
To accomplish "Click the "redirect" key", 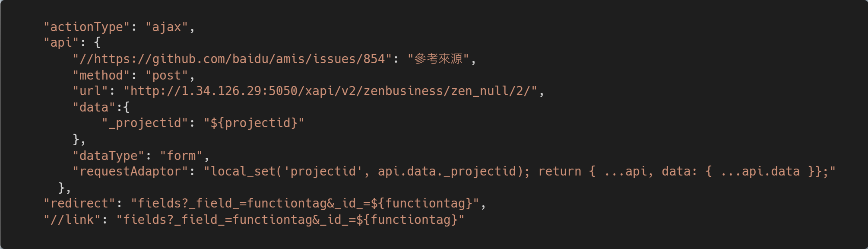I will coord(79,204).
